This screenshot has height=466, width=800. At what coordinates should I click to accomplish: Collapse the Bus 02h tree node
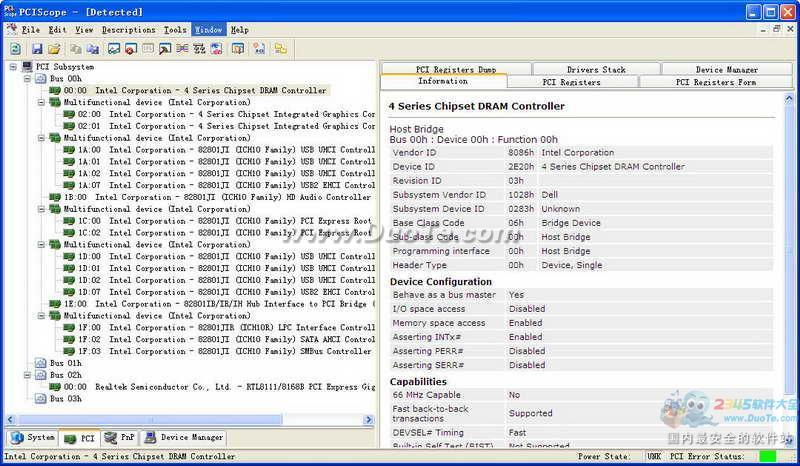(28, 375)
